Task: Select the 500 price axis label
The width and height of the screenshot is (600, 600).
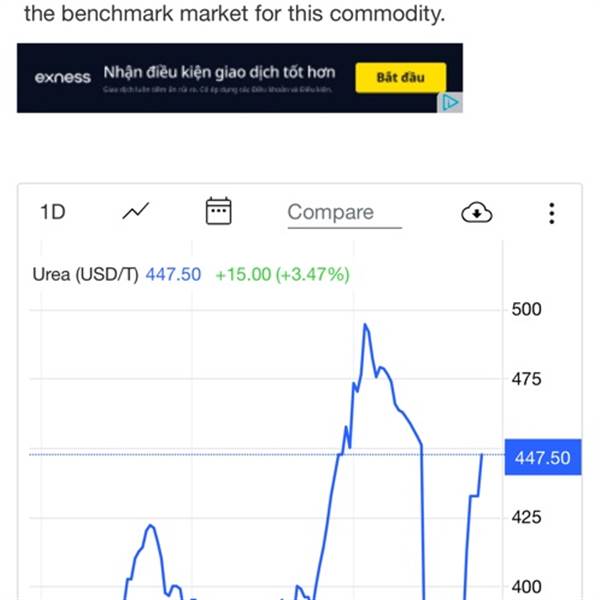Action: pyautogui.click(x=527, y=309)
